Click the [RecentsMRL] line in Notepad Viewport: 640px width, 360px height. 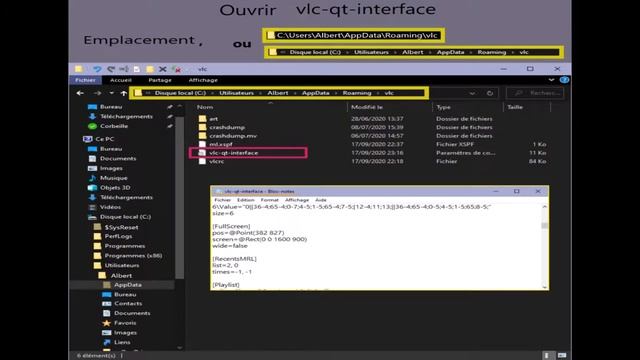click(x=234, y=259)
